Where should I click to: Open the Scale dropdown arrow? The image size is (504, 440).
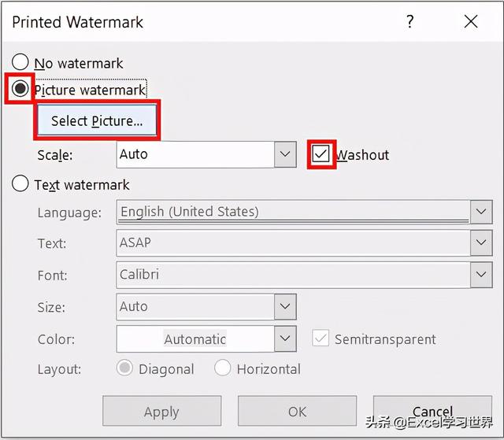point(285,154)
